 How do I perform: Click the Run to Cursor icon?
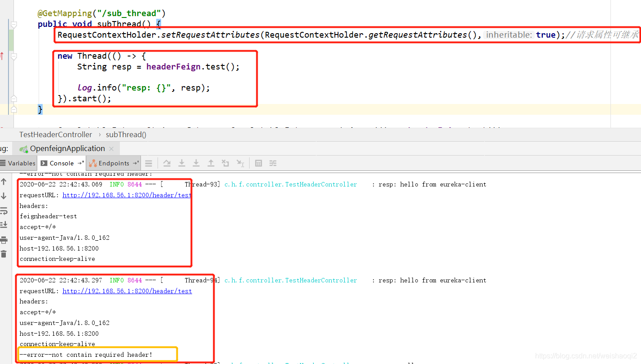(241, 163)
